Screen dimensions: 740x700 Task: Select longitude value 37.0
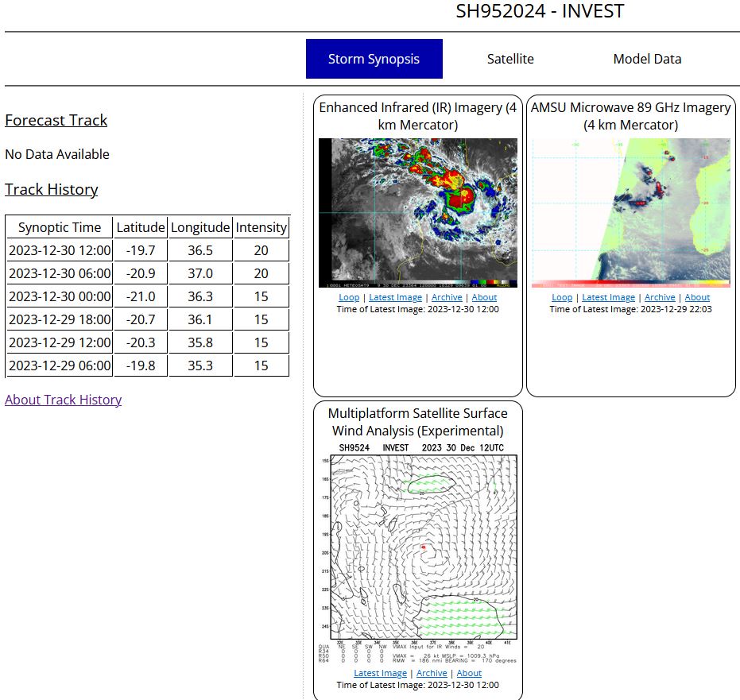200,273
